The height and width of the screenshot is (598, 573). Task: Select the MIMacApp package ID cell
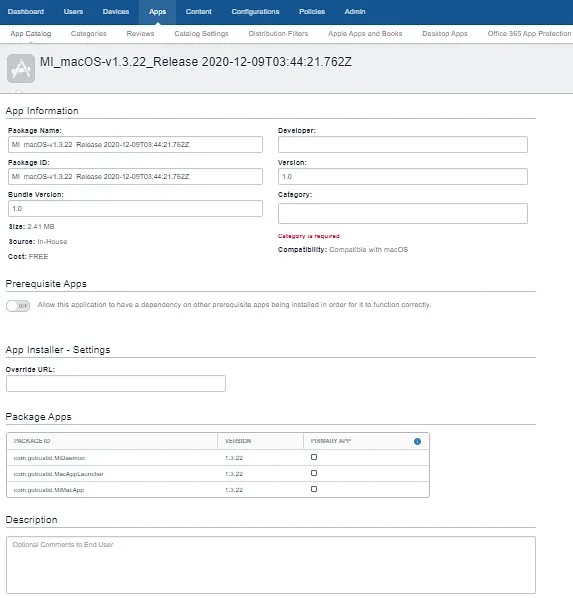coord(49,490)
